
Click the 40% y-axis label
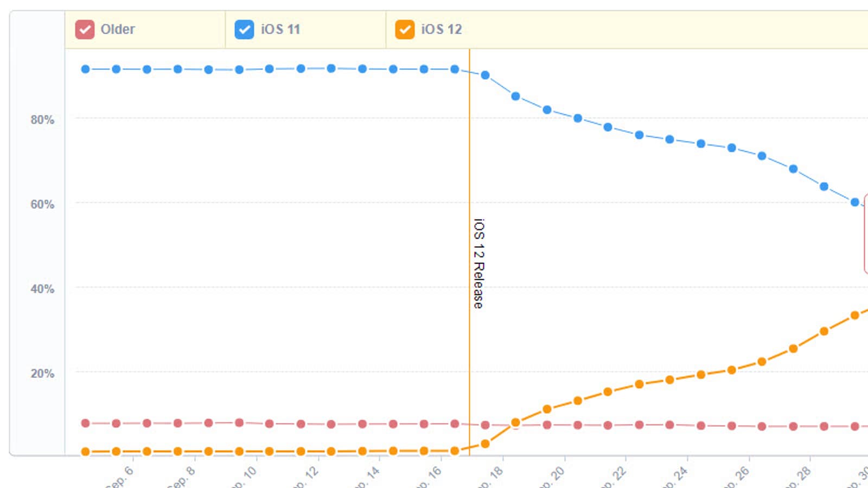[42, 289]
